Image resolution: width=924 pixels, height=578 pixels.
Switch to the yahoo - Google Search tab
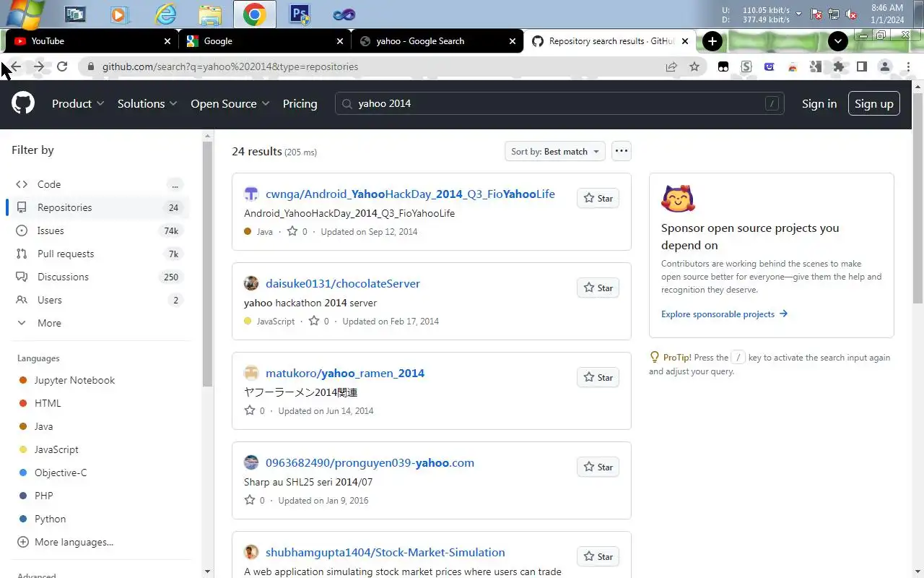(437, 41)
